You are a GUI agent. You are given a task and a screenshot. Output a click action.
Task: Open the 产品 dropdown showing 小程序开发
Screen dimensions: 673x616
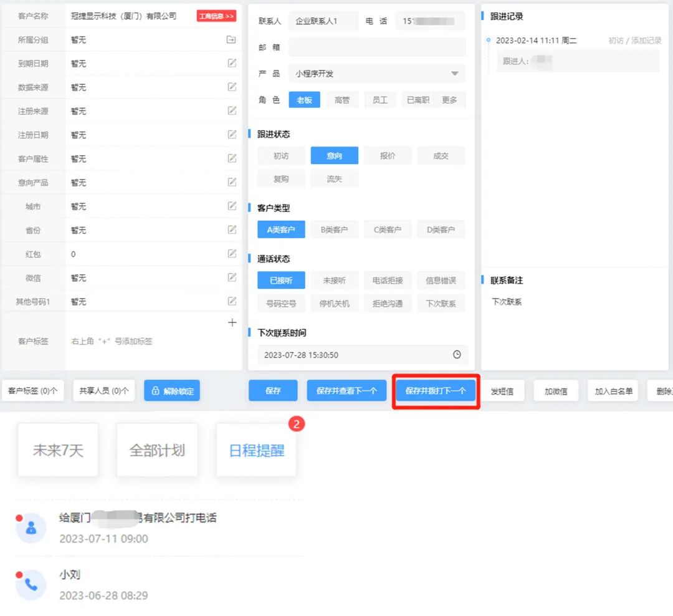(376, 74)
